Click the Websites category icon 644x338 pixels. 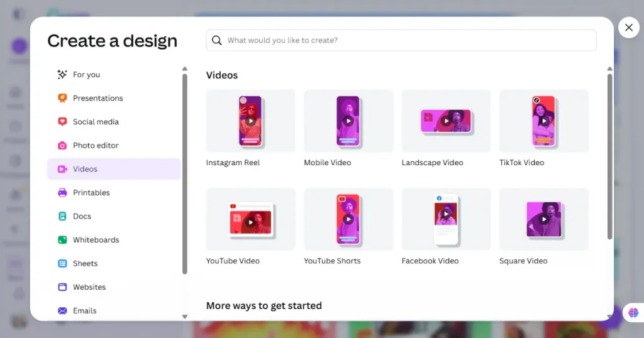62,286
